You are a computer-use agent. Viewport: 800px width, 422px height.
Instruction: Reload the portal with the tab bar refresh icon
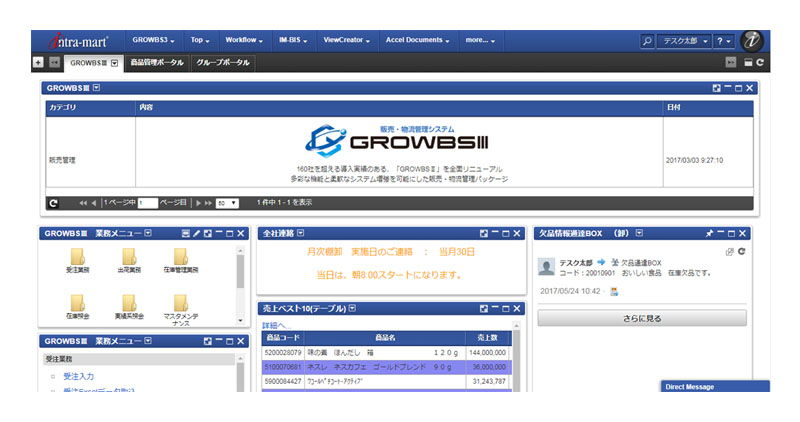760,62
